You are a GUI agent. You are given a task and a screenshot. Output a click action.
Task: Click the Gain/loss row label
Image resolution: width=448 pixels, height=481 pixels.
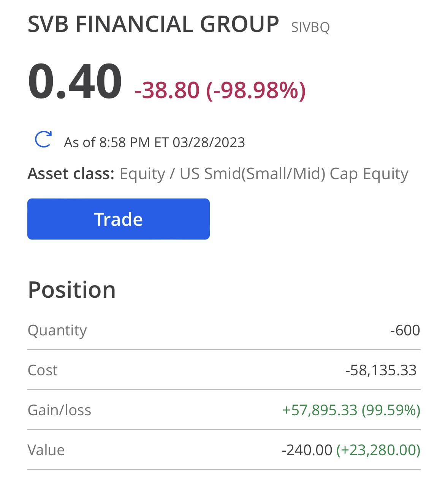59,410
